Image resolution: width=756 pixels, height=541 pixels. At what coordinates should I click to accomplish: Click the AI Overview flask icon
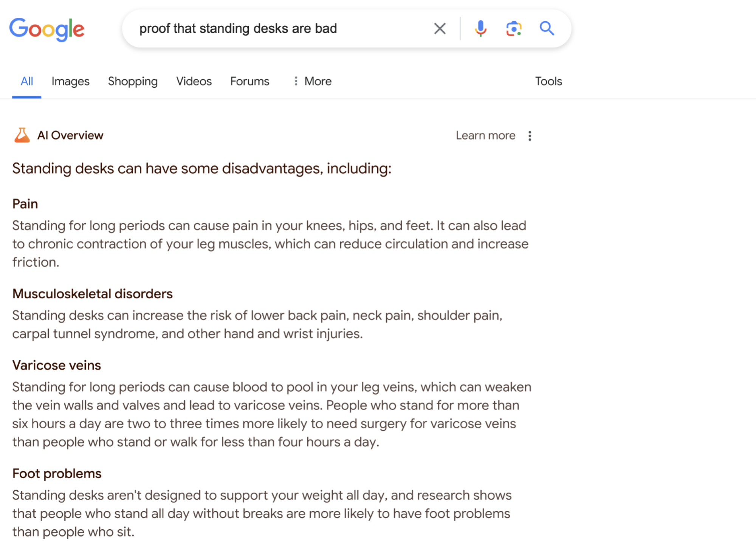22,135
